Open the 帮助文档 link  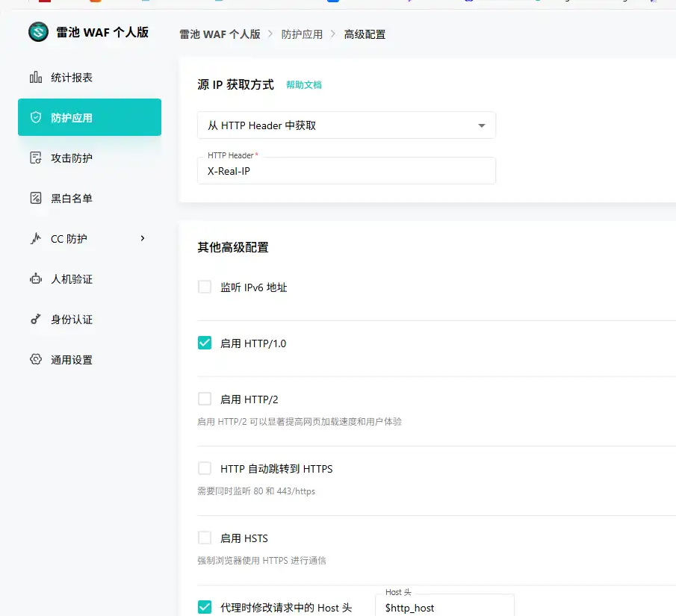tap(303, 84)
